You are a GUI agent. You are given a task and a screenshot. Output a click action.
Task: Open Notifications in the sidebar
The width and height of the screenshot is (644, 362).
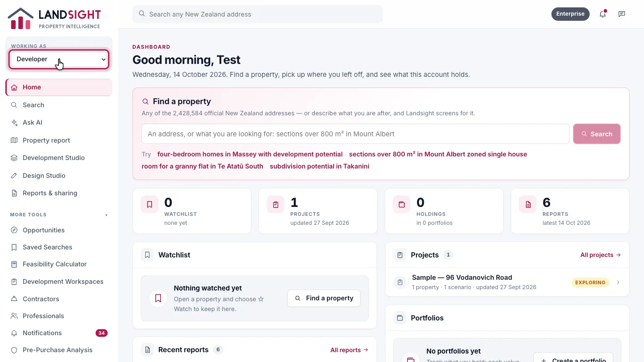59,333
